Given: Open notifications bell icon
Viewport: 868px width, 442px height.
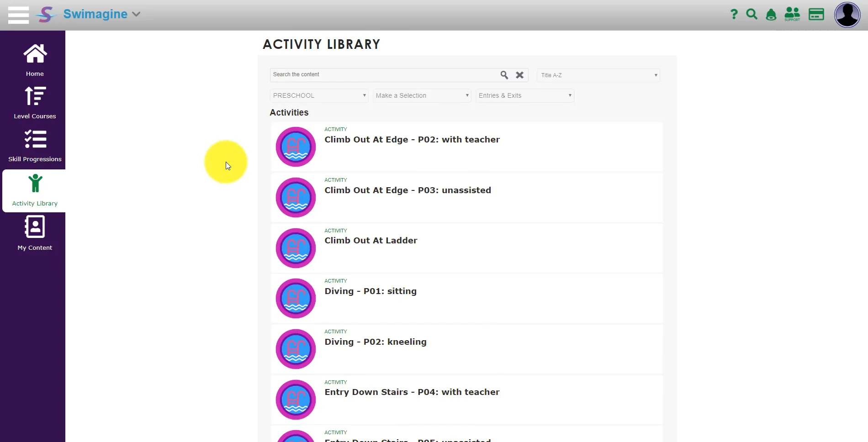Looking at the screenshot, I should coord(771,15).
